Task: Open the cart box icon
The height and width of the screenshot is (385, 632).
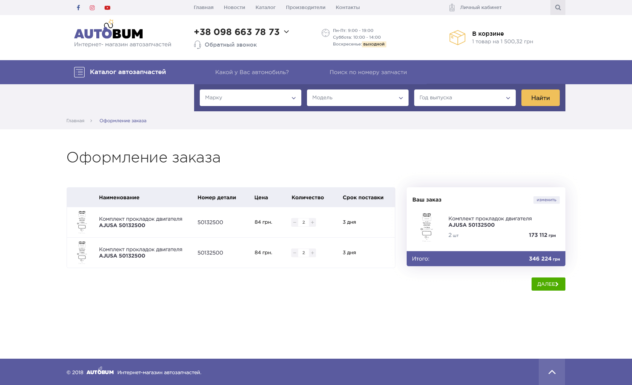Action: coord(457,37)
